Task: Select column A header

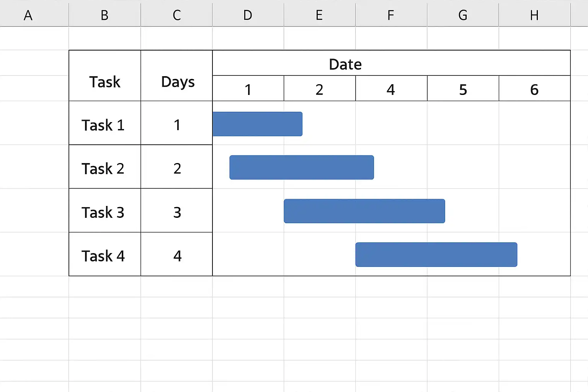Action: [x=28, y=15]
